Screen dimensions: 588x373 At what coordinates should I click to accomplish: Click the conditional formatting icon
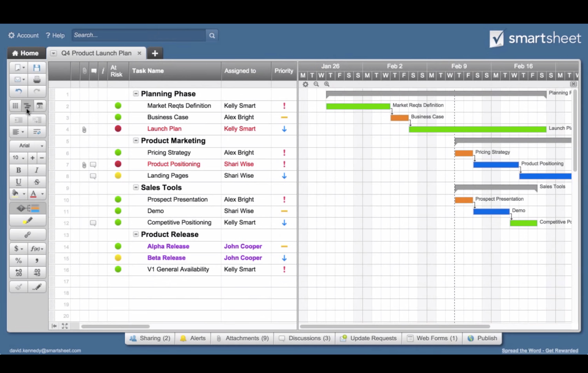point(28,208)
